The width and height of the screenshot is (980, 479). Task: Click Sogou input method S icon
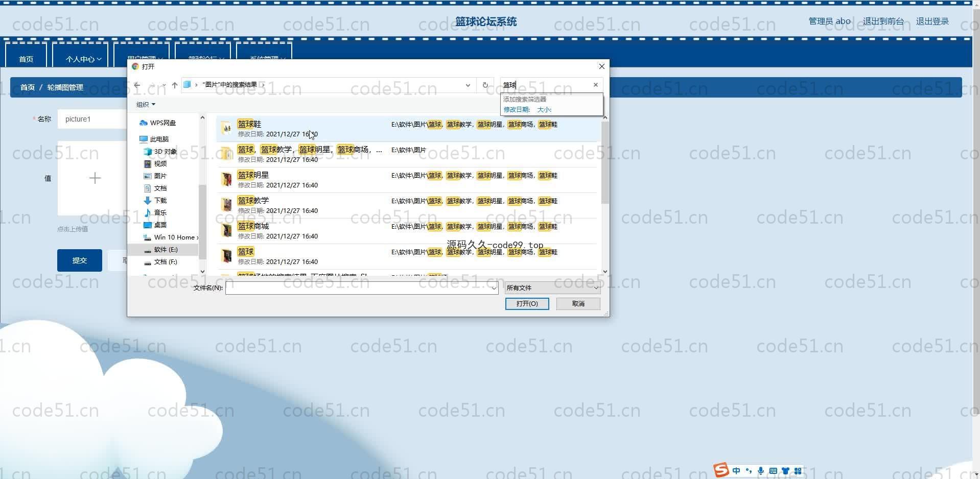click(x=721, y=470)
